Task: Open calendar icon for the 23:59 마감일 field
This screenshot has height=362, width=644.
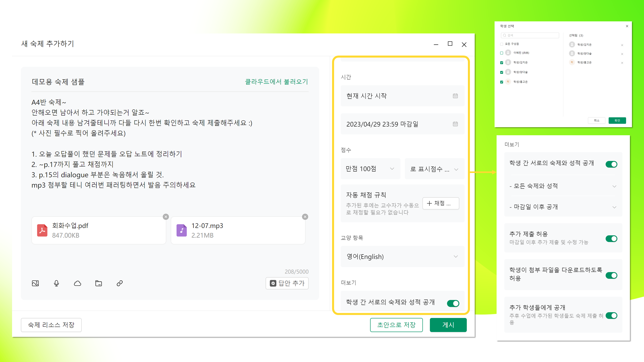Action: [x=455, y=124]
